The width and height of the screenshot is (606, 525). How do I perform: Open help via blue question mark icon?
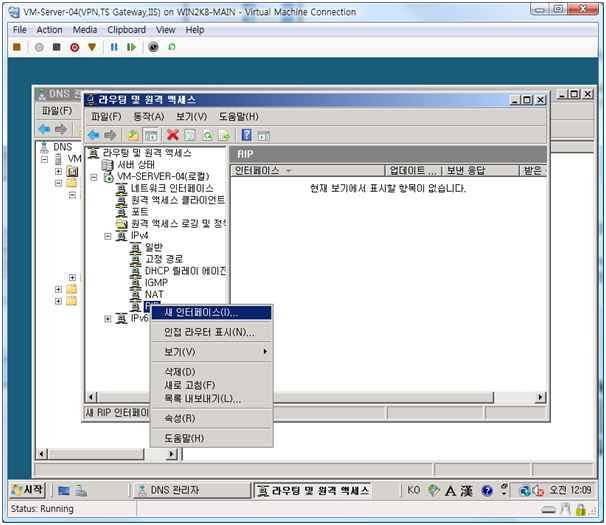pyautogui.click(x=247, y=135)
